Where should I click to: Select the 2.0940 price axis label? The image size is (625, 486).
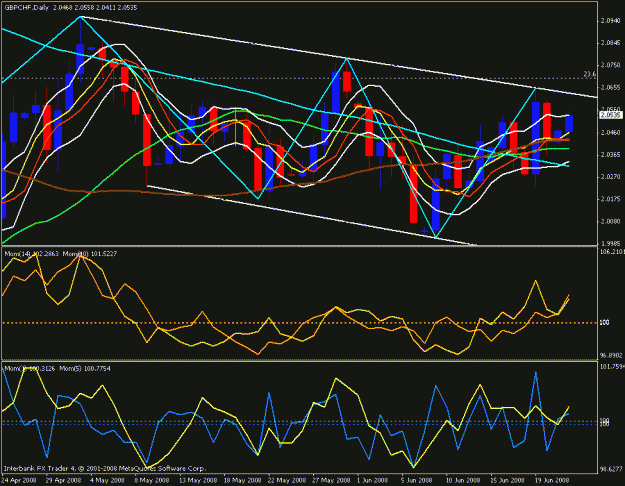click(610, 21)
